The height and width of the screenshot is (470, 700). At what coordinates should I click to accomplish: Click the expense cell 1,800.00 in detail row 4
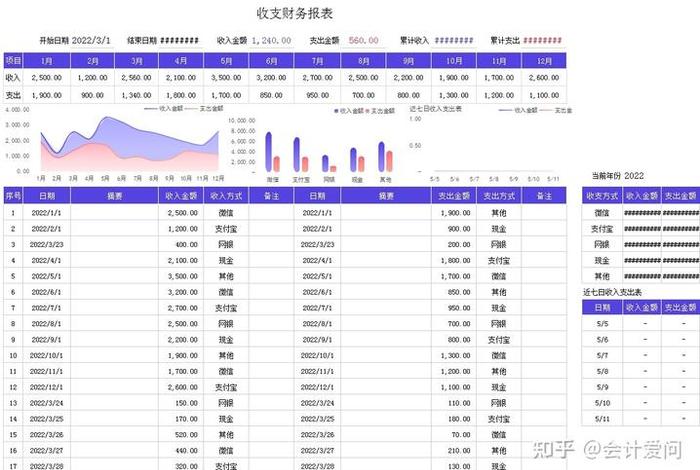point(455,261)
